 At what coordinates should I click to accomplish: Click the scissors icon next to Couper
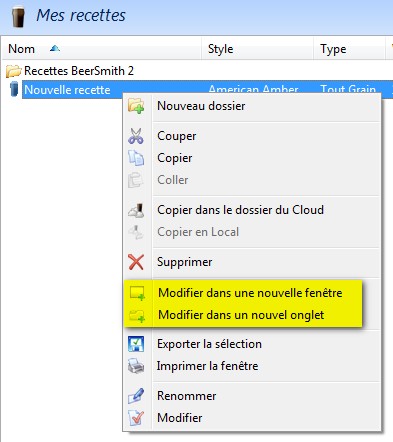tap(136, 136)
